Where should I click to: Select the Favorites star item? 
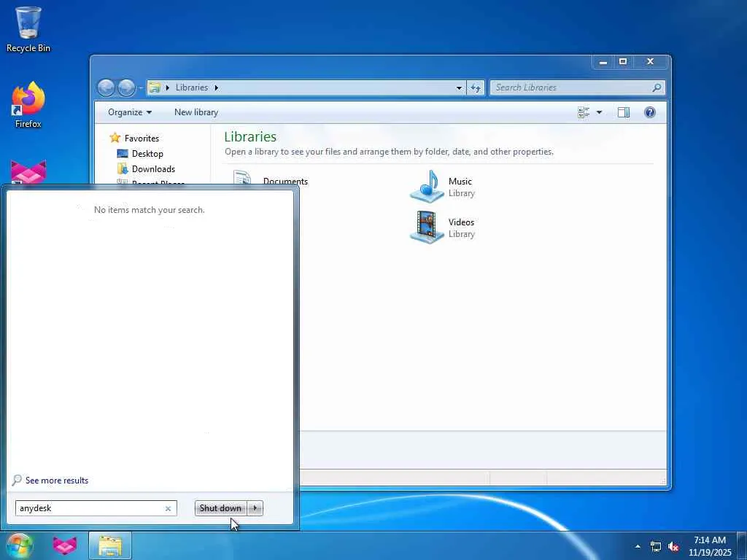134,138
